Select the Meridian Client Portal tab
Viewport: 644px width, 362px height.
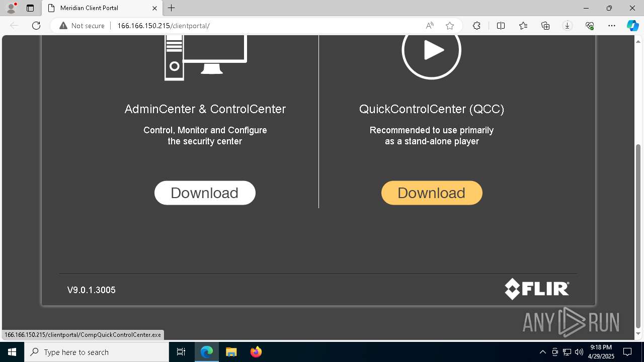[102, 8]
